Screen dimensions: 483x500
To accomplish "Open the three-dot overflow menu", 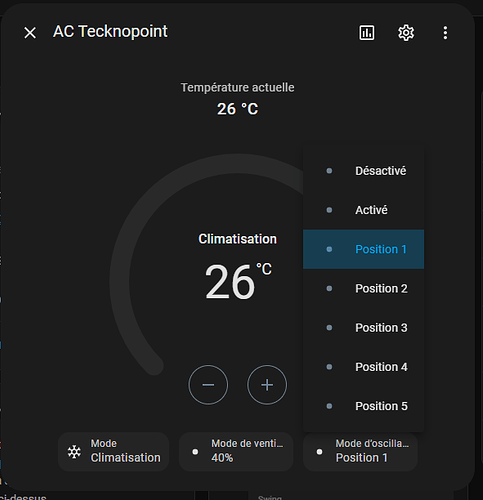I will point(445,33).
